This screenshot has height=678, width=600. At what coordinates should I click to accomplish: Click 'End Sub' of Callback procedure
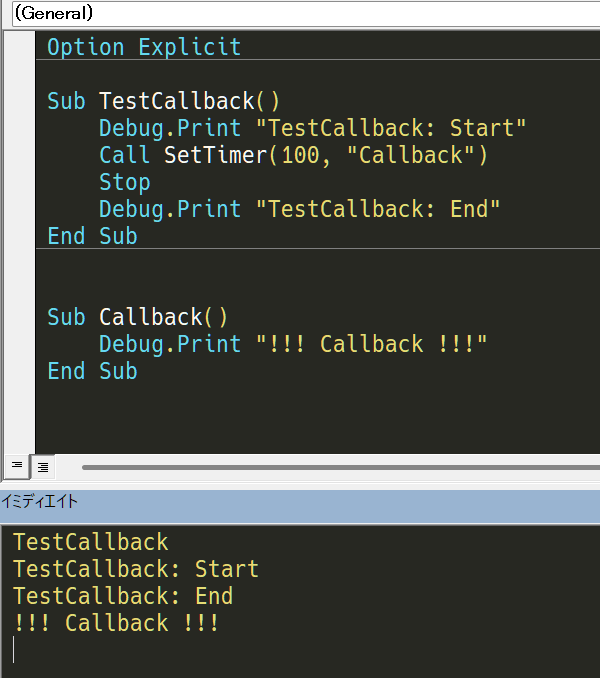92,371
